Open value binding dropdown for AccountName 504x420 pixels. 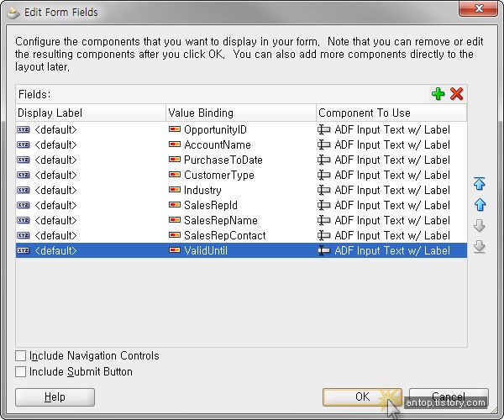click(x=241, y=144)
